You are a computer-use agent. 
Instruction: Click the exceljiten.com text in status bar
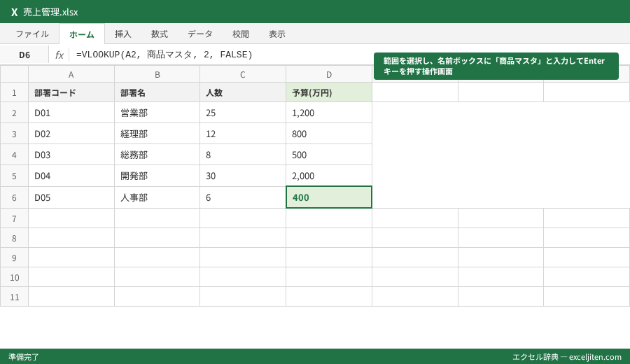pyautogui.click(x=595, y=357)
